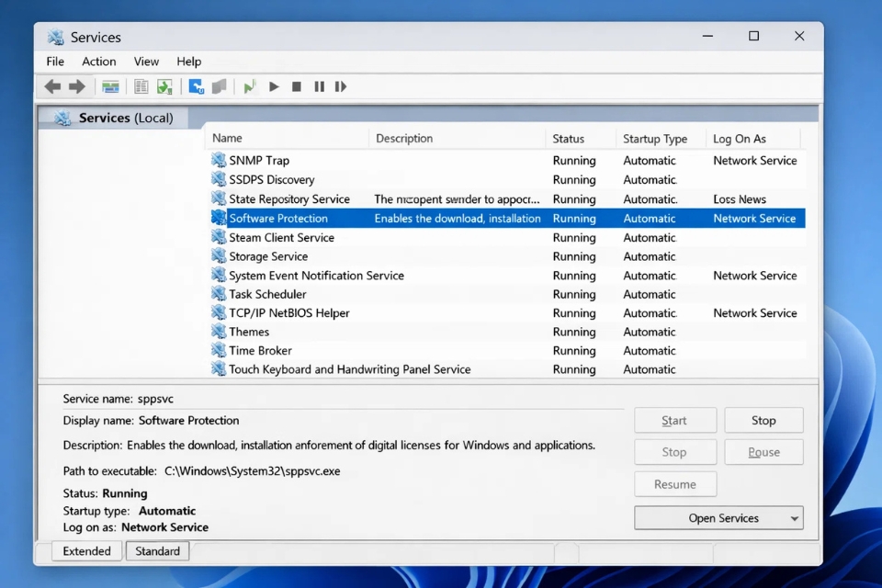Image resolution: width=882 pixels, height=588 pixels.
Task: Click the Help toolbar icon
Action: tap(219, 85)
